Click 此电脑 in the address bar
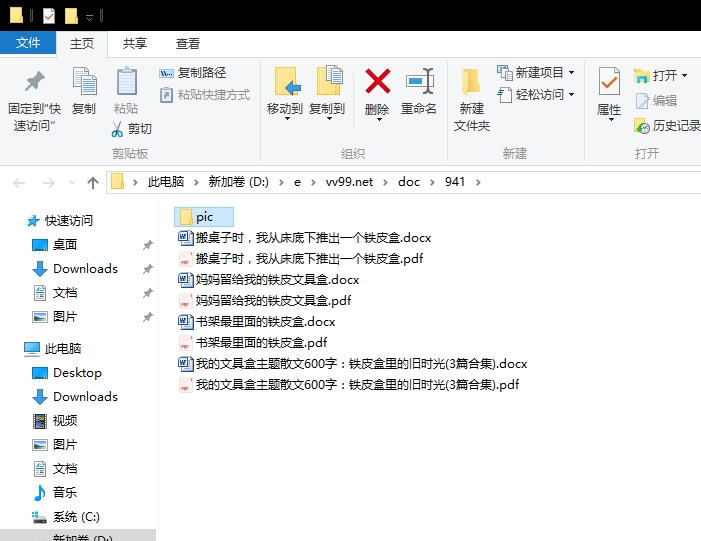The width and height of the screenshot is (701, 541). point(166,182)
